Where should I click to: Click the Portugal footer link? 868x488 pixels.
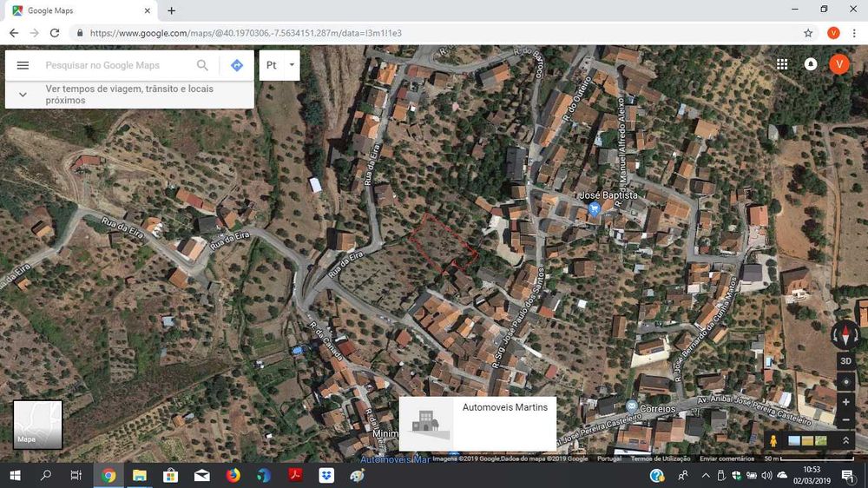[x=609, y=458]
